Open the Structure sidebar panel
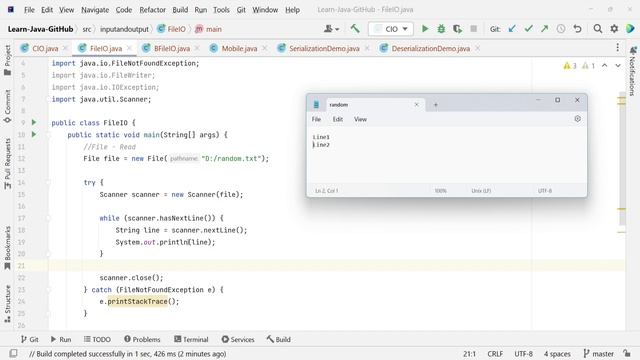640x360 pixels. [x=7, y=304]
